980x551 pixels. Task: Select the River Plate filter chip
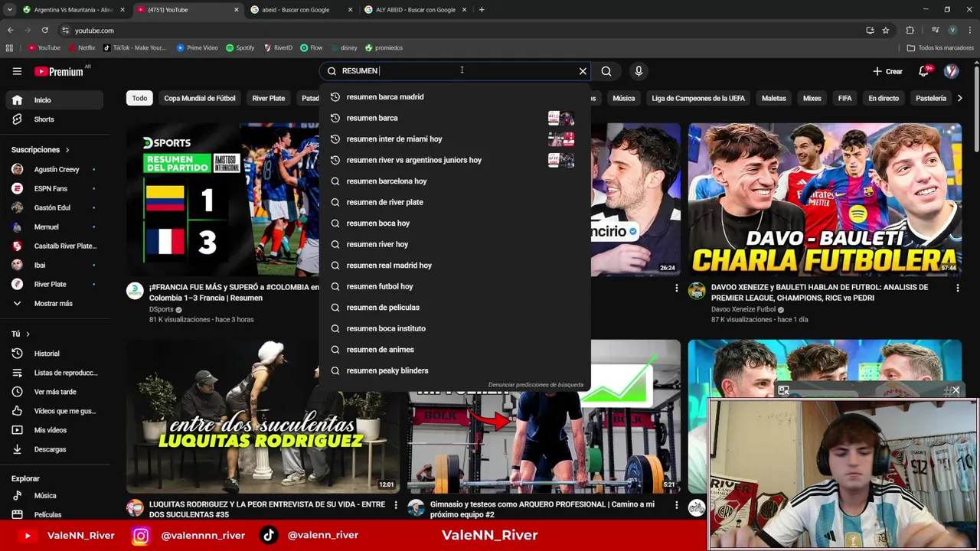(269, 98)
